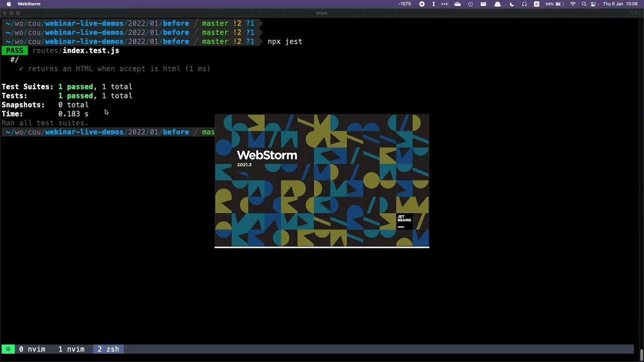Screen dimensions: 644x362
Task: Click WebStorm 2021.3 splash title
Action: pos(267,158)
